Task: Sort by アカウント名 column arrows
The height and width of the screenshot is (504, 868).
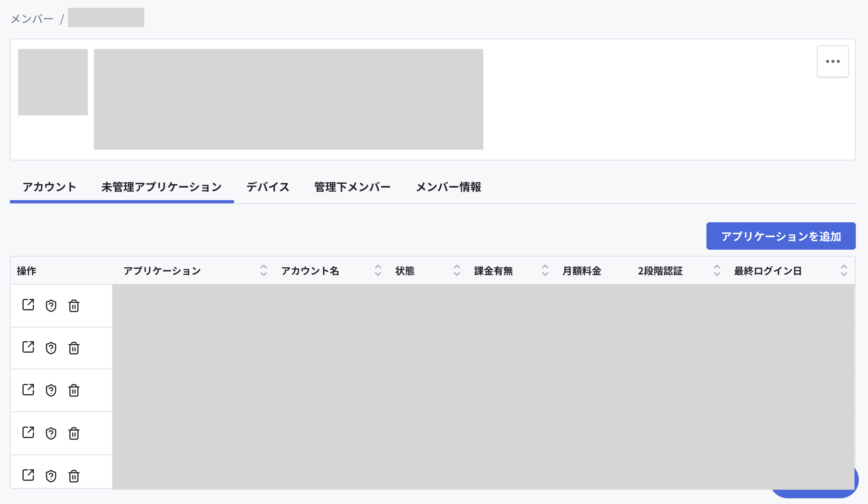Action: click(x=378, y=270)
